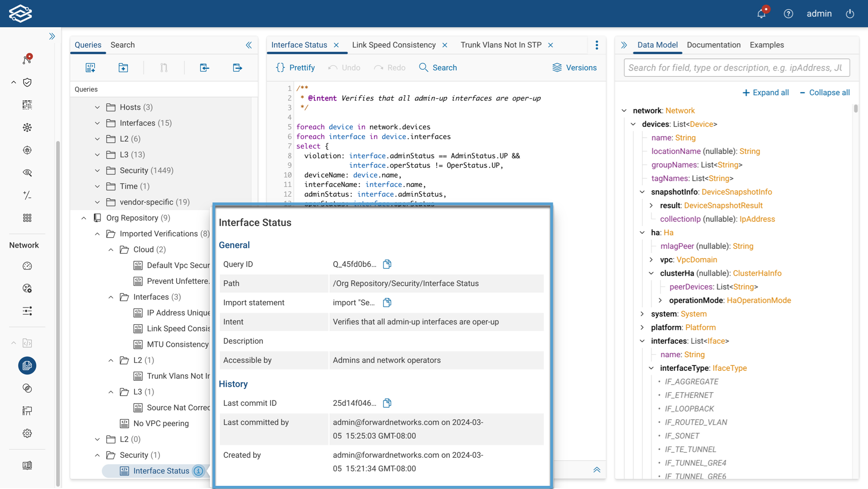The image size is (868, 489).
Task: Select the Link Speed Consistency tab
Action: tap(394, 45)
